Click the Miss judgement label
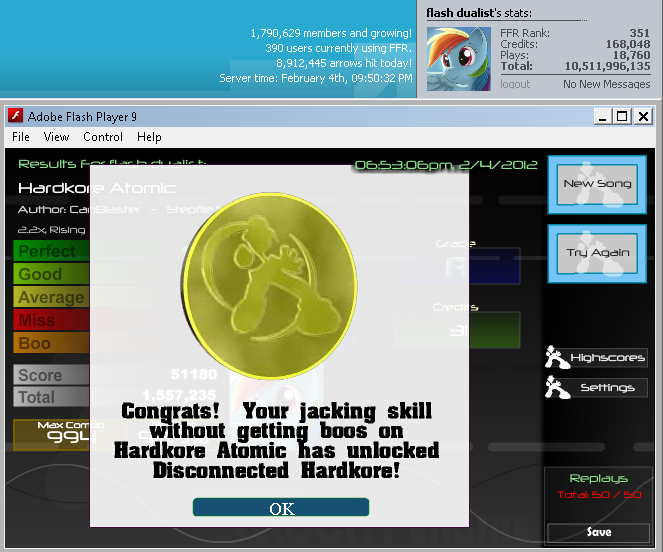The height and width of the screenshot is (552, 663). pyautogui.click(x=36, y=320)
